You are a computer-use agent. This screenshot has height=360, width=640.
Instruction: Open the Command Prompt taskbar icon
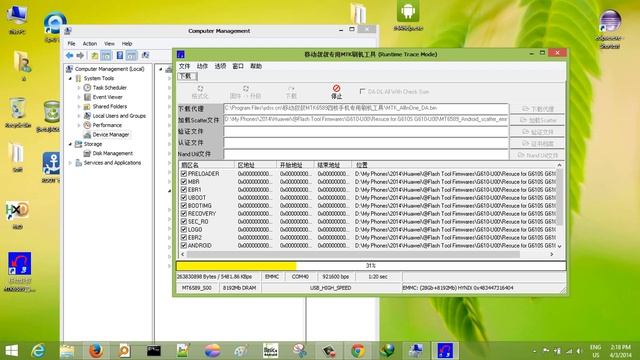[x=154, y=351]
